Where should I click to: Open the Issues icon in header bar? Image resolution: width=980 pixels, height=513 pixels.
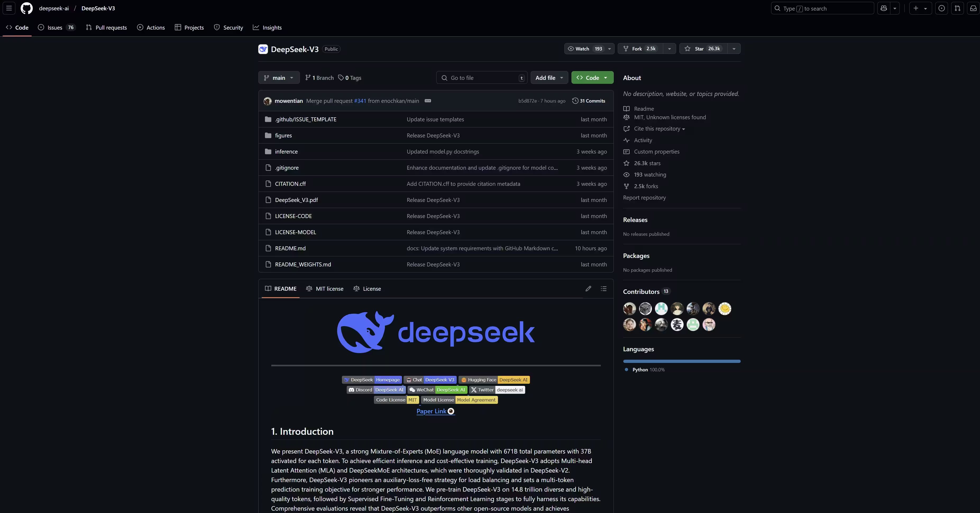point(942,8)
